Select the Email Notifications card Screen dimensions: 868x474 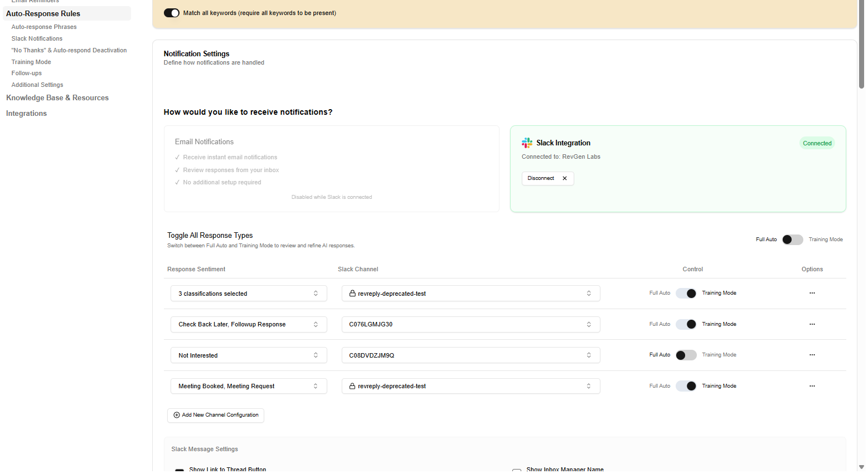point(332,169)
